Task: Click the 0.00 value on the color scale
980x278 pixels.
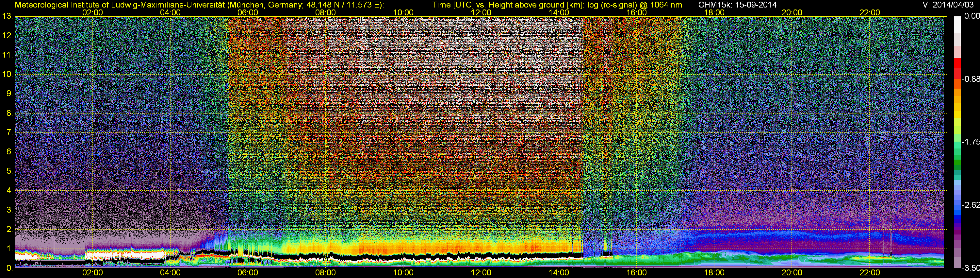Action: (972, 16)
